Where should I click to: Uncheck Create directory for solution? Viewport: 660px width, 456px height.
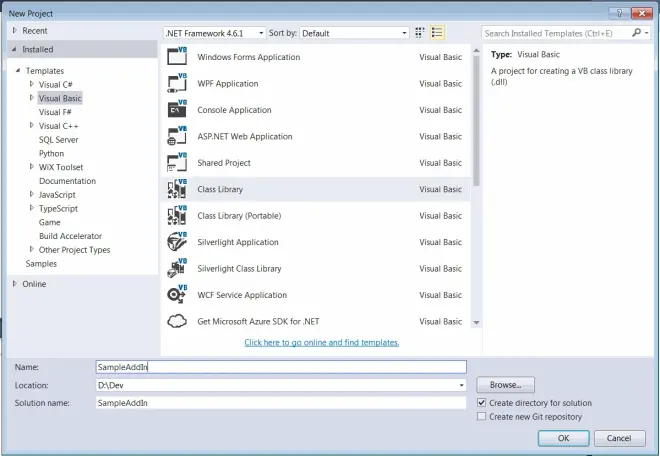pyautogui.click(x=482, y=403)
